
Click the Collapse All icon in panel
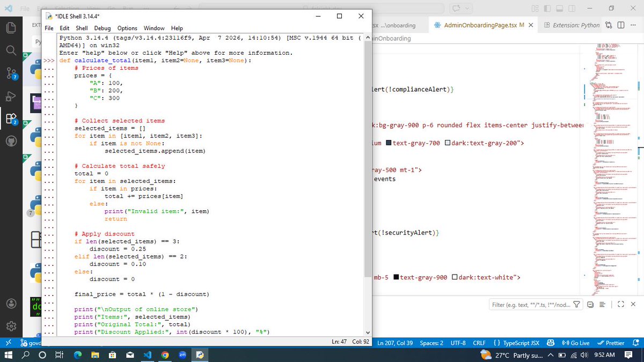click(590, 305)
